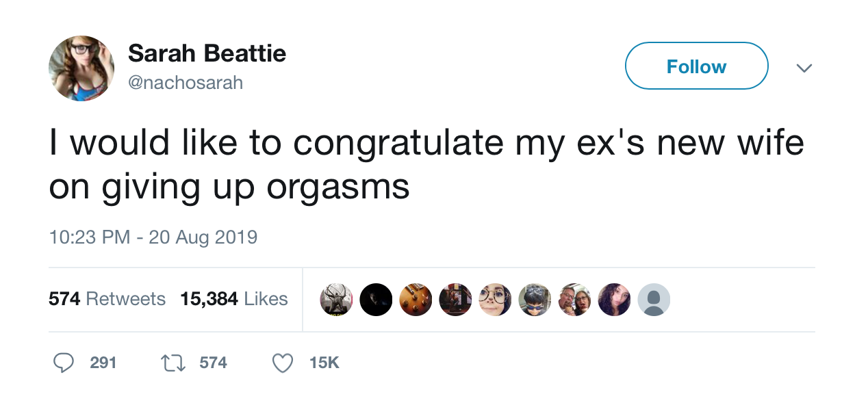868x416 pixels.
Task: Click the liker avatar with curly dark hair
Action: coord(614,300)
